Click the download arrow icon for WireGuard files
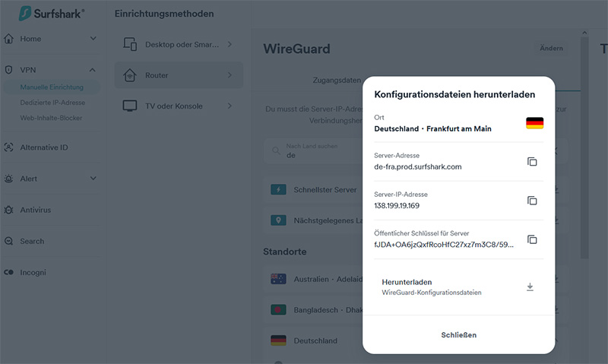Screen dimensions: 608x364 [530, 286]
